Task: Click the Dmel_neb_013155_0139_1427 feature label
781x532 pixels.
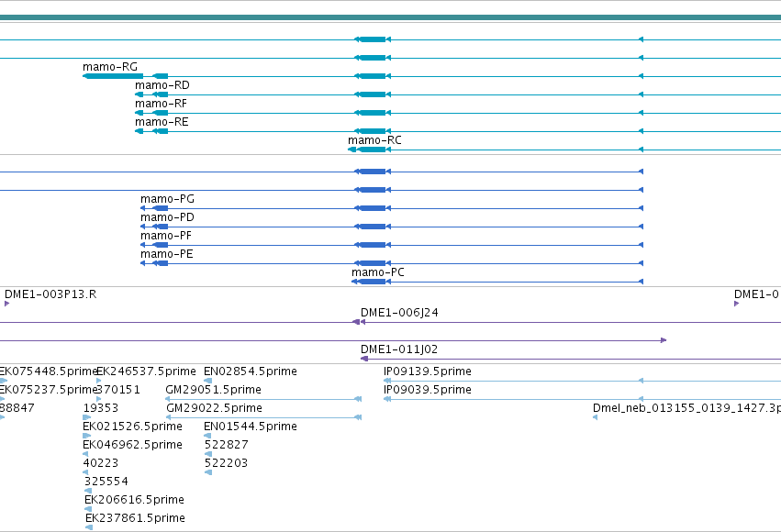Action: (x=686, y=408)
